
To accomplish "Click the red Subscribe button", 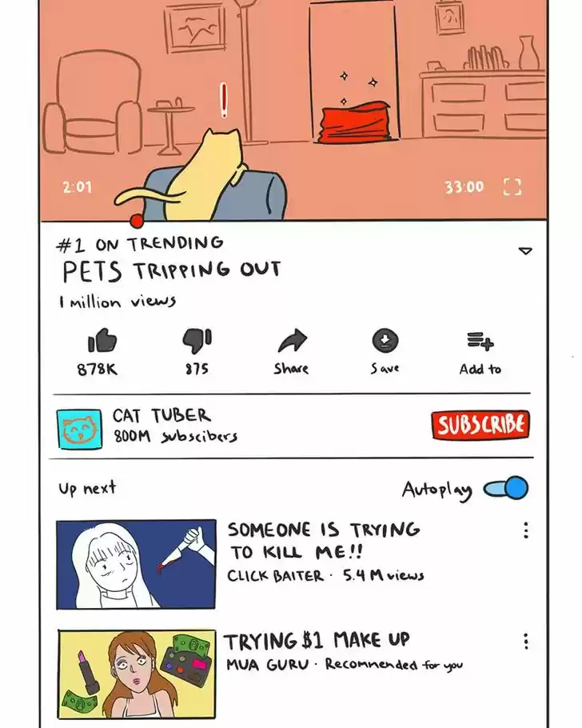I will coord(480,424).
